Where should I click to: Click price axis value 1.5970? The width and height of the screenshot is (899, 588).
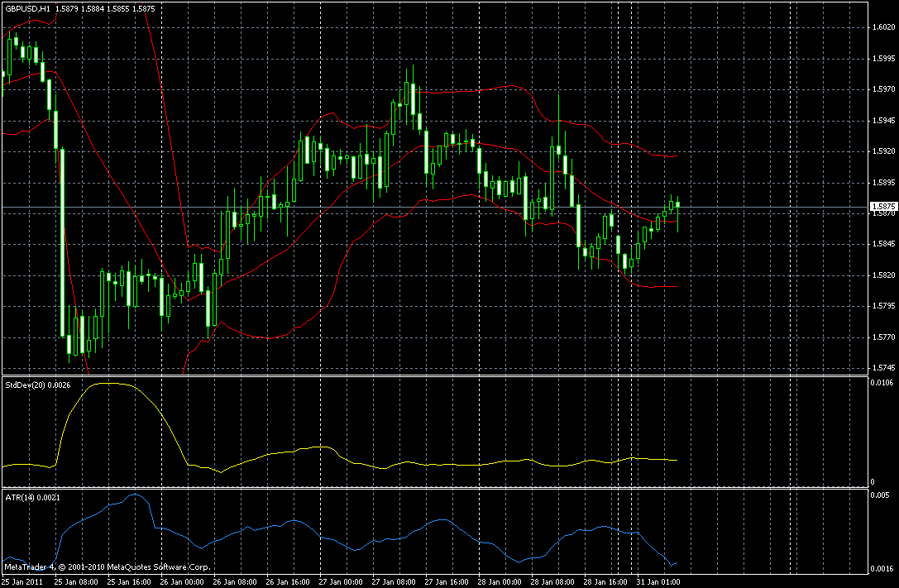click(883, 89)
